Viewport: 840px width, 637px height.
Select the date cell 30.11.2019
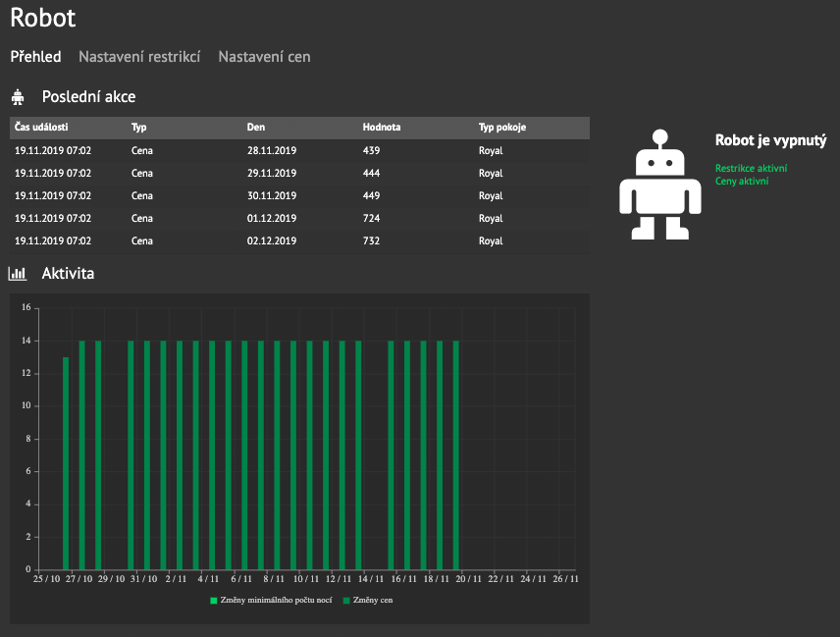point(272,195)
